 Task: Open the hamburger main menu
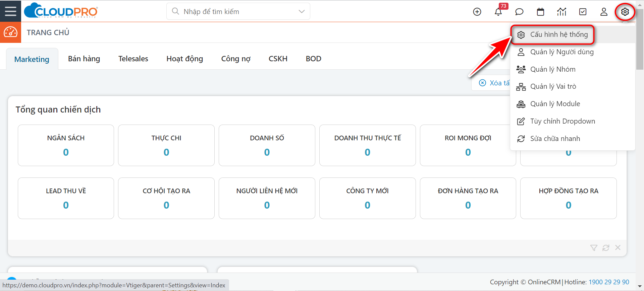(x=10, y=11)
